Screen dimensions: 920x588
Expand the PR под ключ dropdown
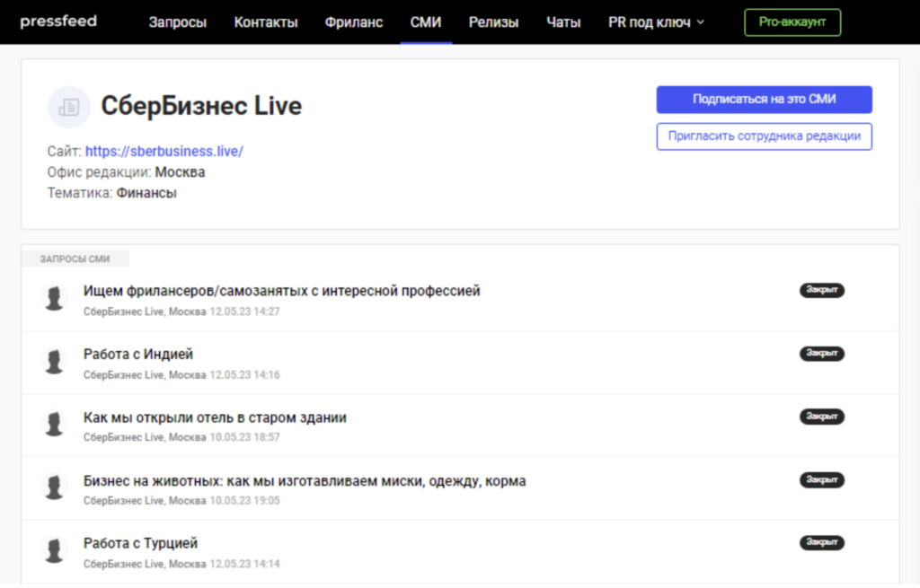point(656,22)
